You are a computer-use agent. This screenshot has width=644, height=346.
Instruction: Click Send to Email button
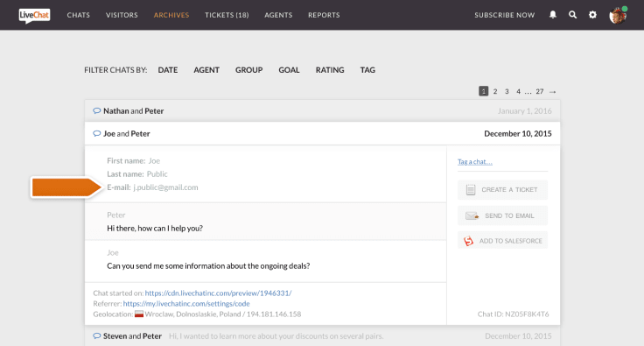tap(503, 215)
